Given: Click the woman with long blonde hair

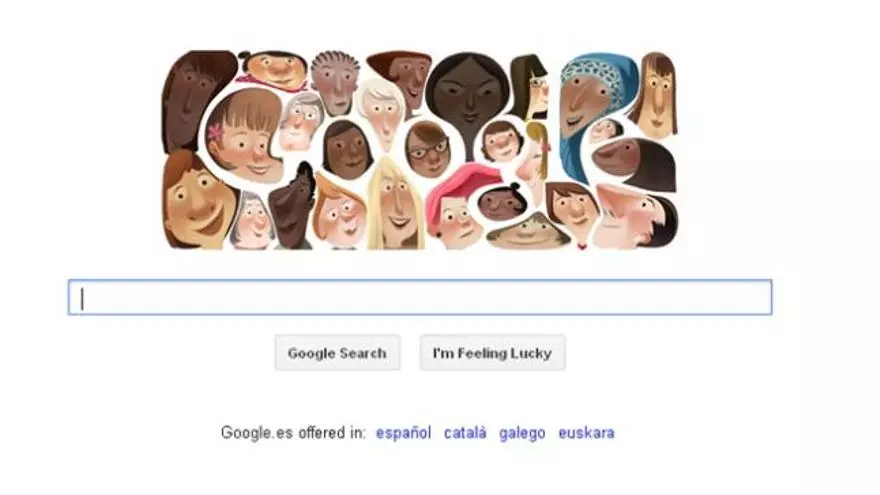Looking at the screenshot, I should click(395, 205).
